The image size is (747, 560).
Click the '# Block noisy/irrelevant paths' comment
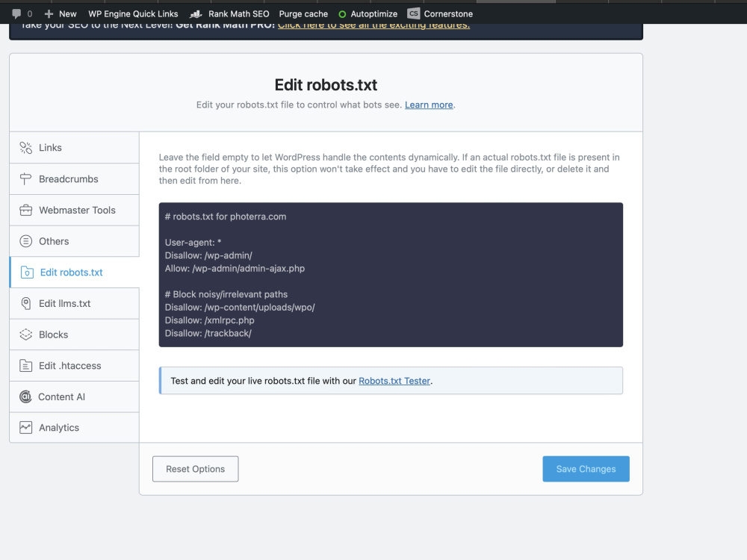click(226, 294)
